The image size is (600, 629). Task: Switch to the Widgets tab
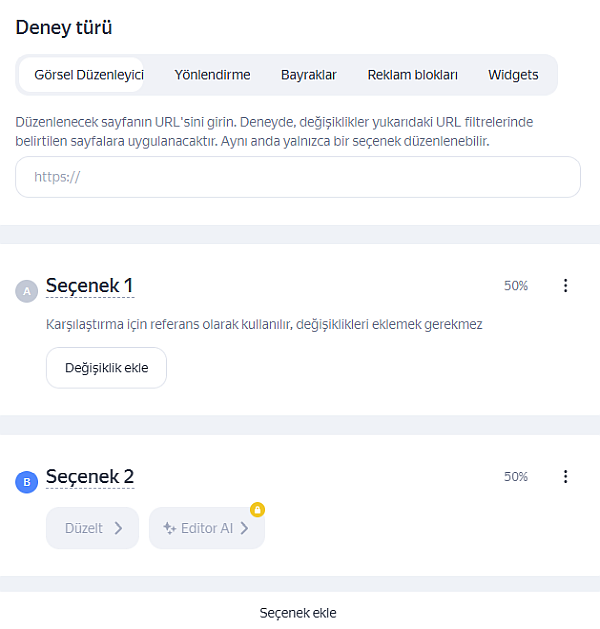click(x=513, y=75)
